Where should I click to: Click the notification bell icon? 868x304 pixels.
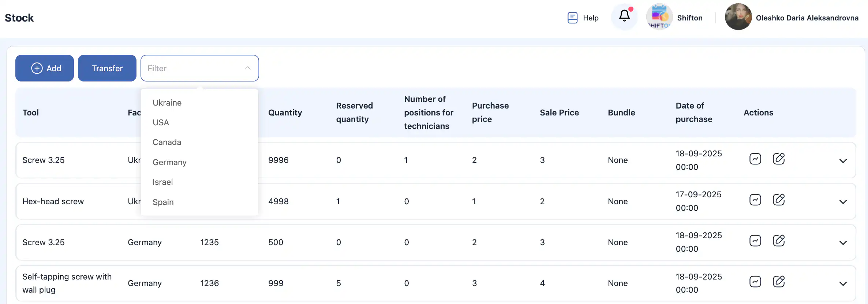click(x=624, y=16)
